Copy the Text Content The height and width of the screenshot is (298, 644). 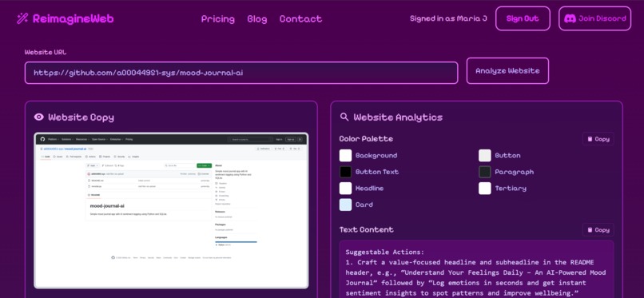(x=598, y=230)
